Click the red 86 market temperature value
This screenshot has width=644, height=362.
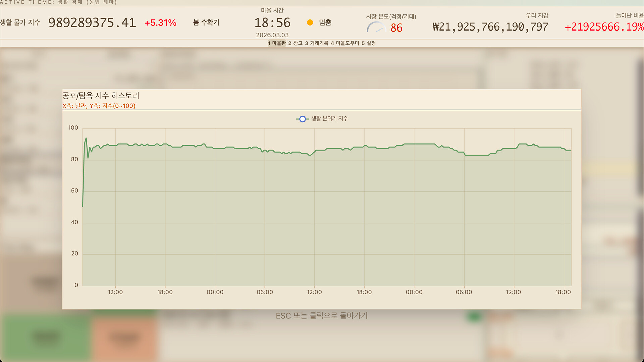pyautogui.click(x=396, y=28)
